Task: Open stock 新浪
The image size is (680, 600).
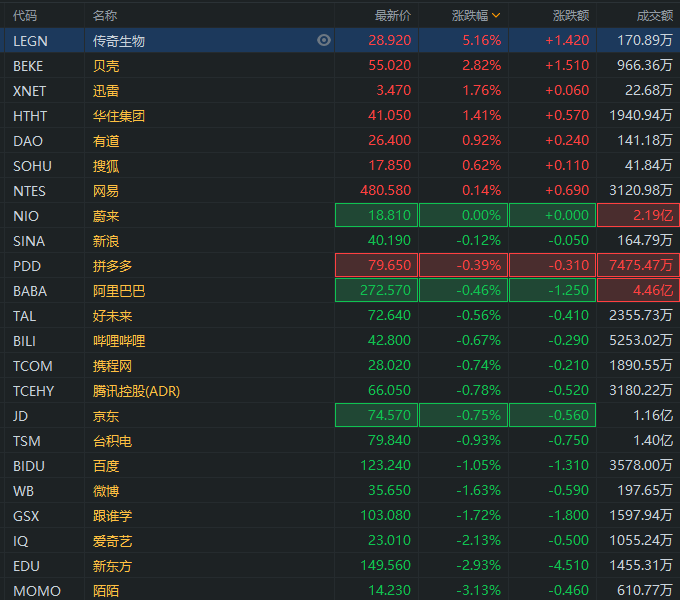Action: tap(106, 241)
